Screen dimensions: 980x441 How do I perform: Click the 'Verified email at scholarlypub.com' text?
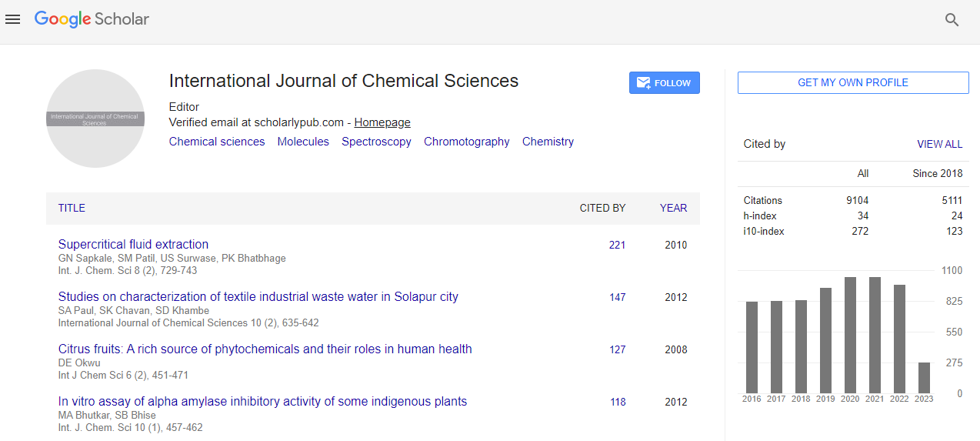256,122
